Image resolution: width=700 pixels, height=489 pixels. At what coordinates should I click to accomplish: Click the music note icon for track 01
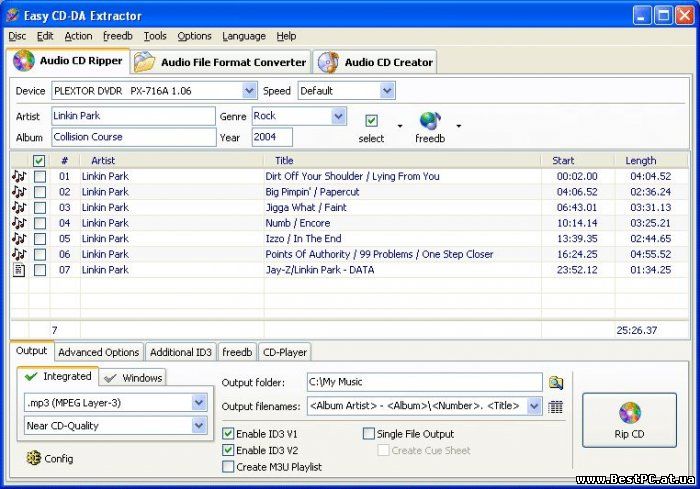(x=19, y=176)
